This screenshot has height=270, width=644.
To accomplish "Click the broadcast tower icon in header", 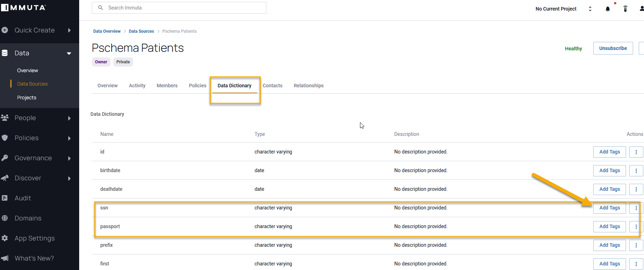I will pyautogui.click(x=625, y=9).
